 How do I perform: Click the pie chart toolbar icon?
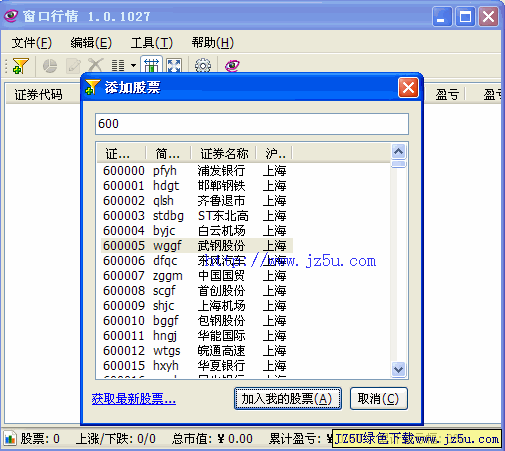[x=50, y=66]
